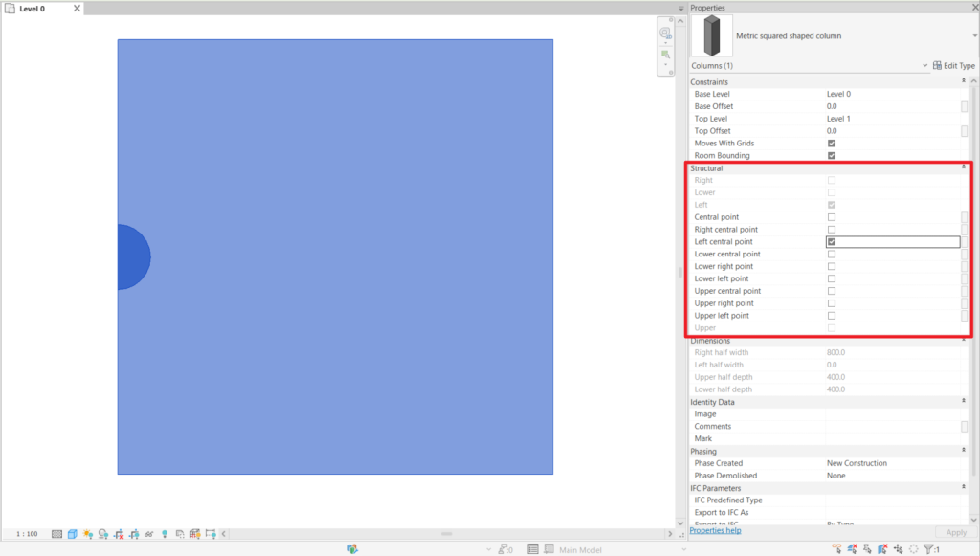Viewport: 980px width, 556px height.
Task: Collapse the Constraints section
Action: (964, 82)
